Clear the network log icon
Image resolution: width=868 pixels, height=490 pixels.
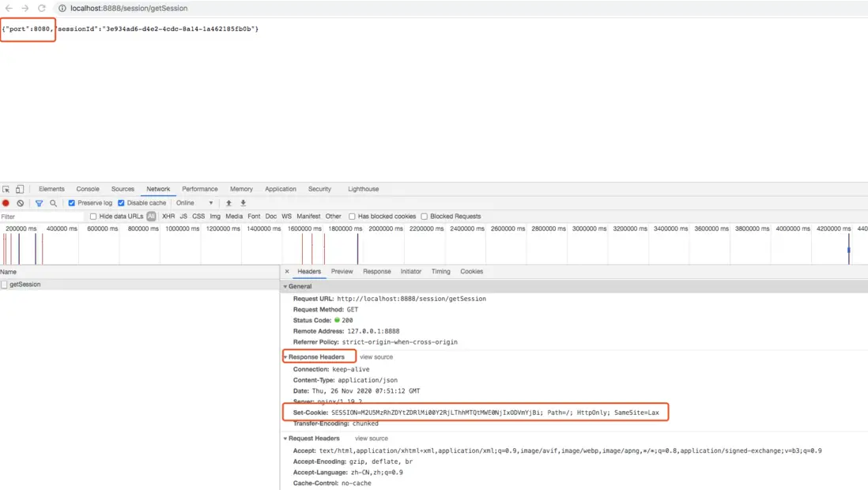point(21,203)
